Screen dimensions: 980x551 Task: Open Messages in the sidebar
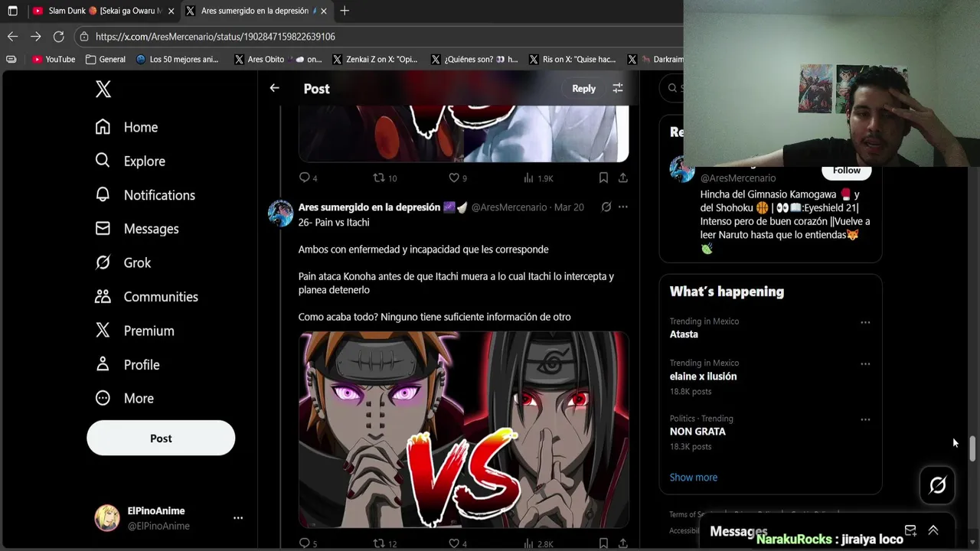pyautogui.click(x=136, y=229)
